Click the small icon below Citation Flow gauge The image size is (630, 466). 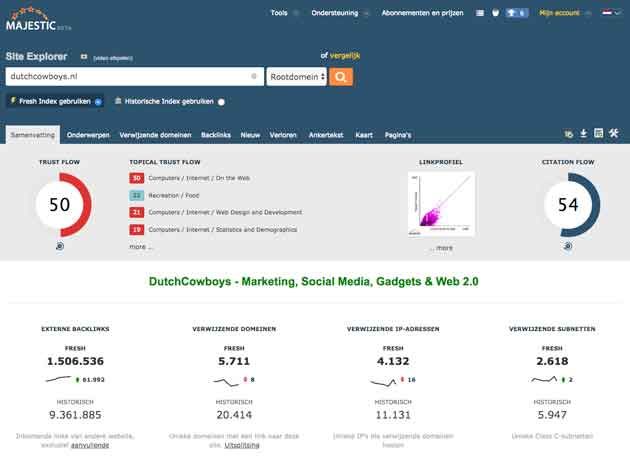coord(568,246)
